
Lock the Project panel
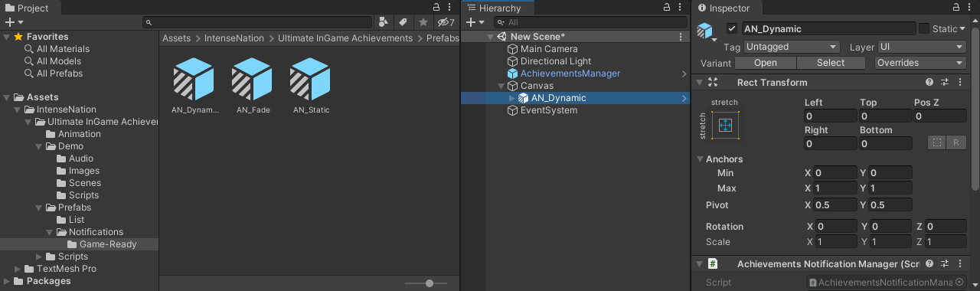point(436,7)
